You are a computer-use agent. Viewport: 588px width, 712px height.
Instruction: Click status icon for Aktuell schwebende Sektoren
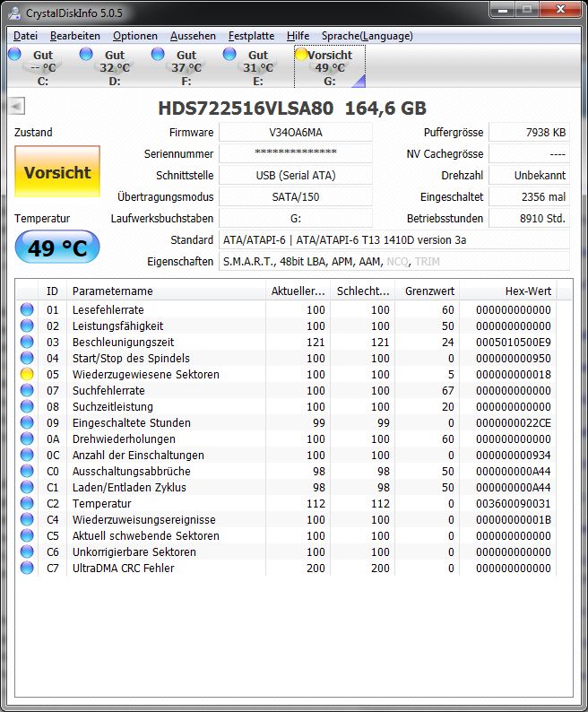pos(27,535)
